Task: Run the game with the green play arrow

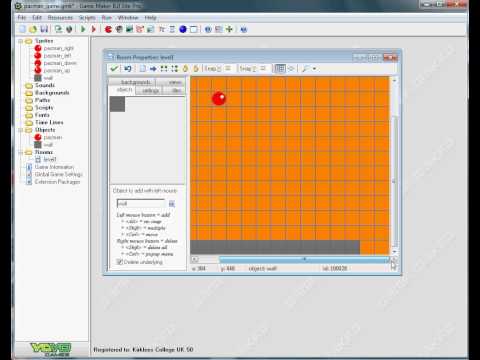Action: (x=83, y=29)
